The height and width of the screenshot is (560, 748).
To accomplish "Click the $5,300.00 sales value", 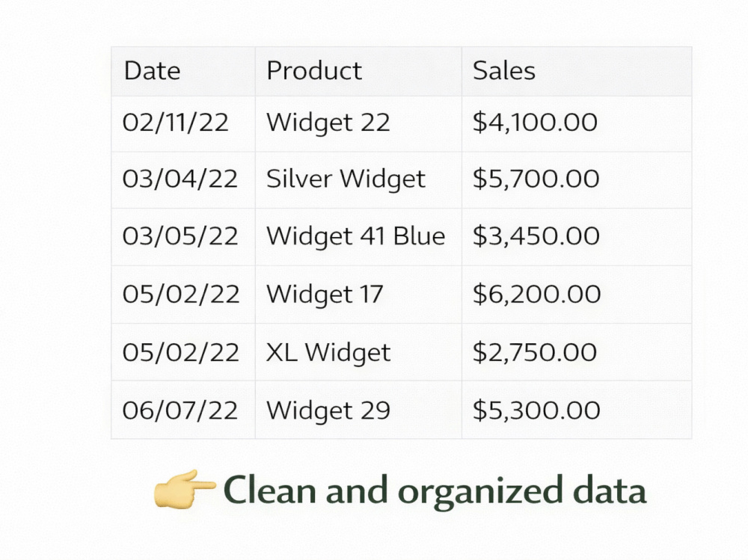I will coord(536,410).
